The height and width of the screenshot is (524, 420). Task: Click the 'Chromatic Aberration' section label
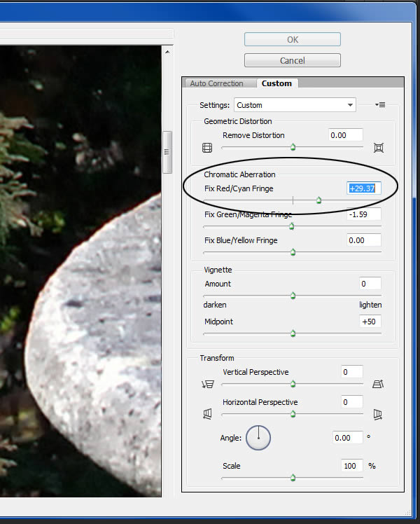click(239, 174)
